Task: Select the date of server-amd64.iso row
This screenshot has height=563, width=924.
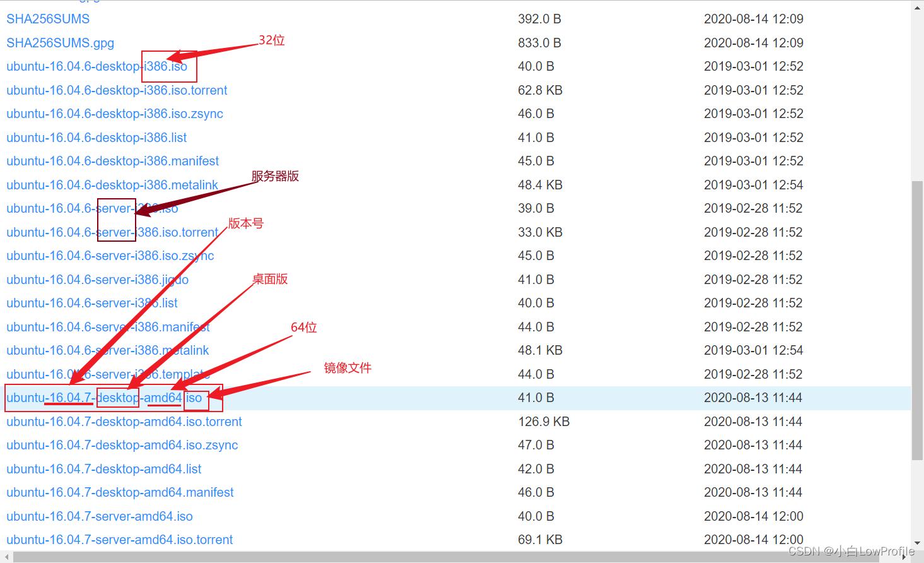Action: (x=754, y=516)
